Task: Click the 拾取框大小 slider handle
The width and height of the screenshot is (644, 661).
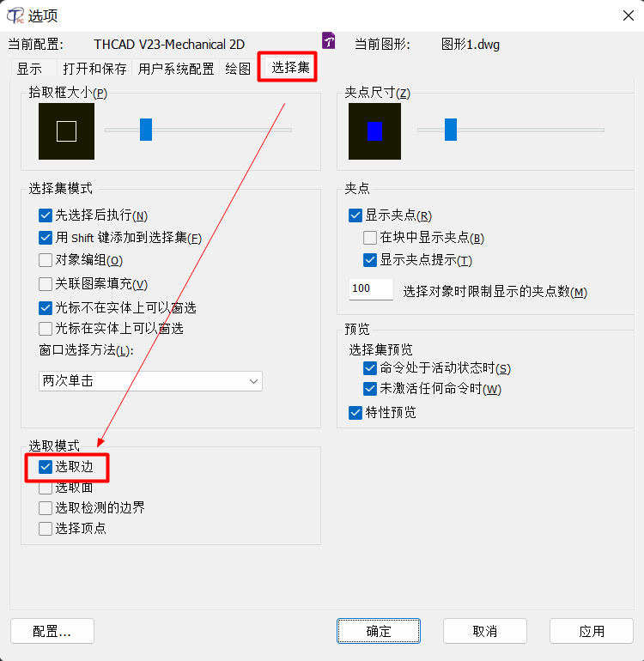Action: click(146, 130)
